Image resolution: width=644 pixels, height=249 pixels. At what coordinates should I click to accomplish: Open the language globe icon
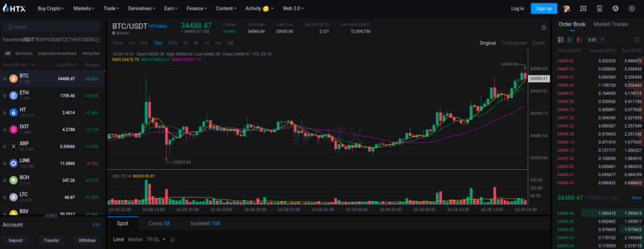615,8
